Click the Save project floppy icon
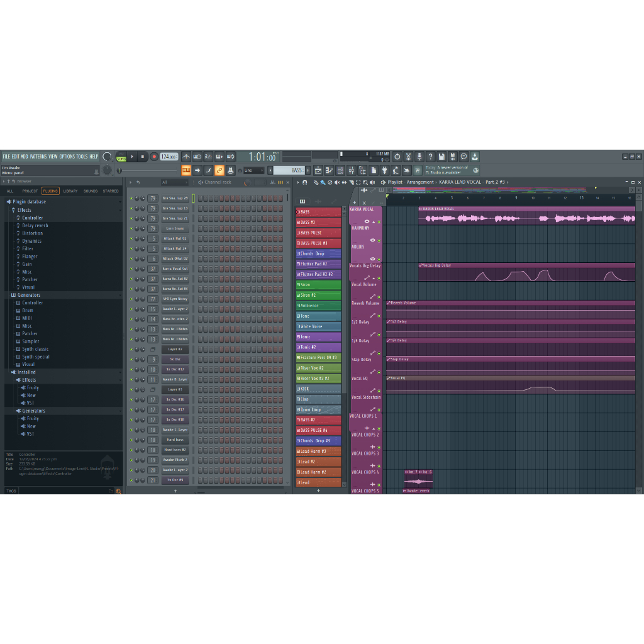The image size is (644, 644). point(441,157)
